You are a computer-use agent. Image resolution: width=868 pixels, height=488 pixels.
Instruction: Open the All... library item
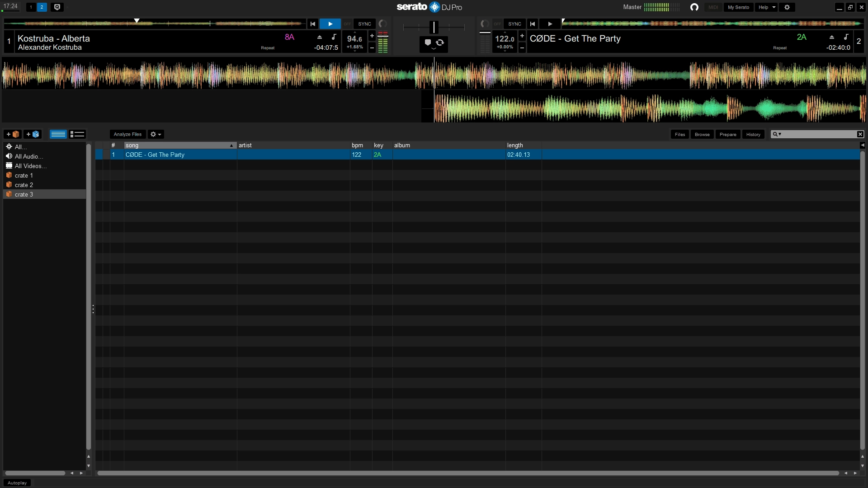[x=44, y=147]
